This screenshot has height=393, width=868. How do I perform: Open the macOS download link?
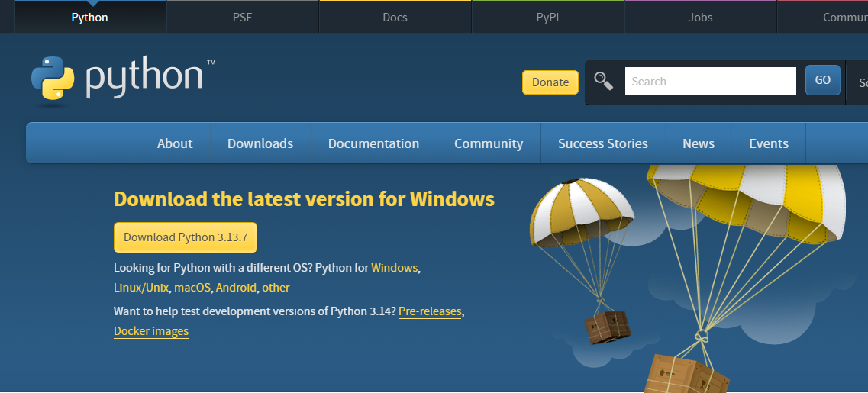tap(192, 288)
